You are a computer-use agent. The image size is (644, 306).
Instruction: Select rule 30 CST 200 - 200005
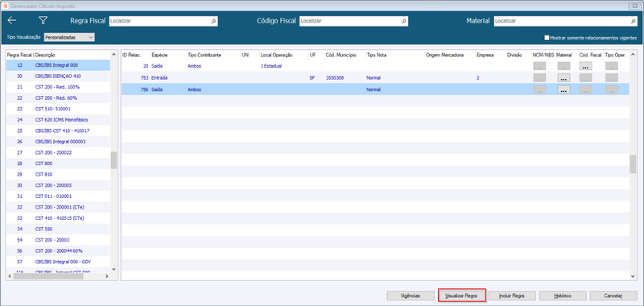pyautogui.click(x=58, y=185)
